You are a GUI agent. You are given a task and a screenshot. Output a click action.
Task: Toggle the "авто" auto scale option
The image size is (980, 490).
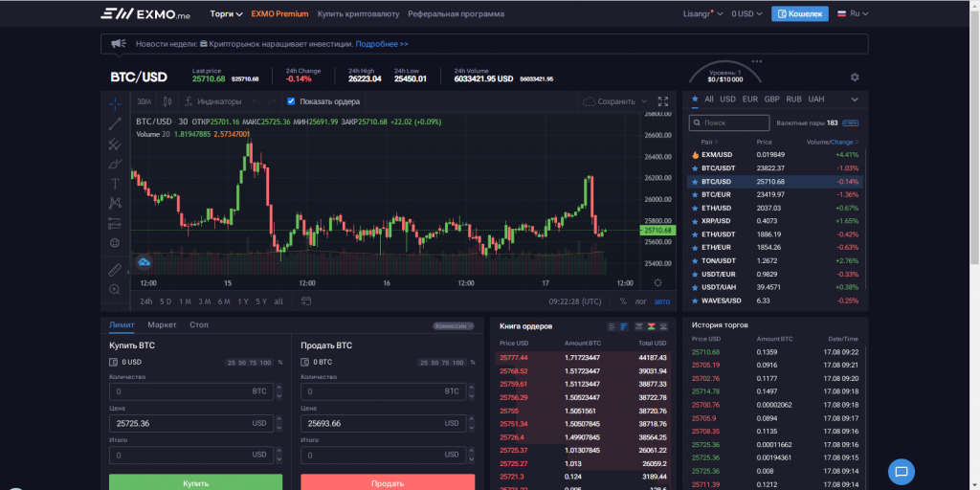click(661, 301)
